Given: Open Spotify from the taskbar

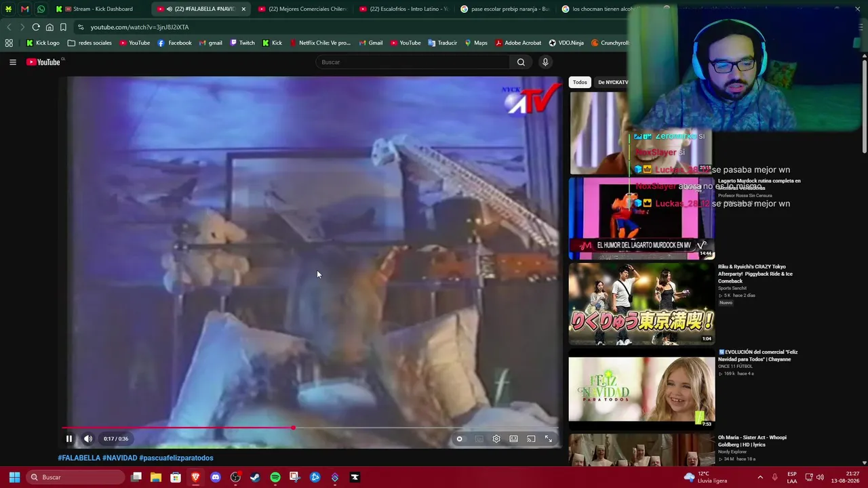Looking at the screenshot, I should tap(275, 477).
